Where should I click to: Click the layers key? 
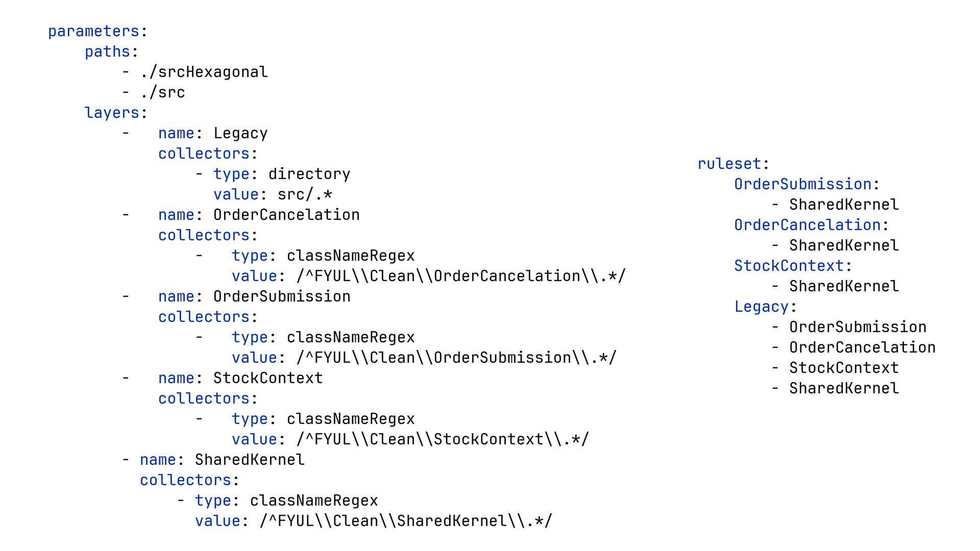point(112,113)
